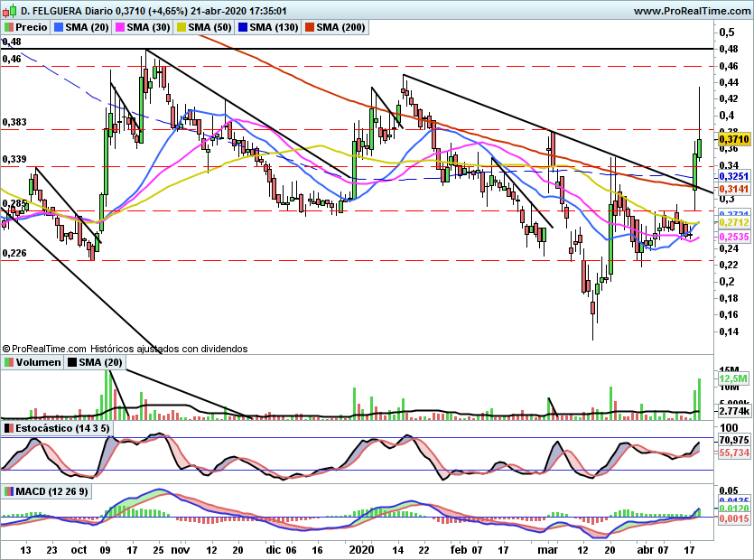Open the Volumen panel label

click(38, 362)
